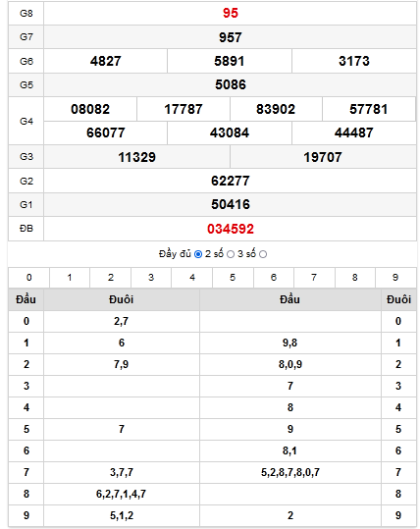
Task: Click the ĐB row label
Action: tap(26, 229)
